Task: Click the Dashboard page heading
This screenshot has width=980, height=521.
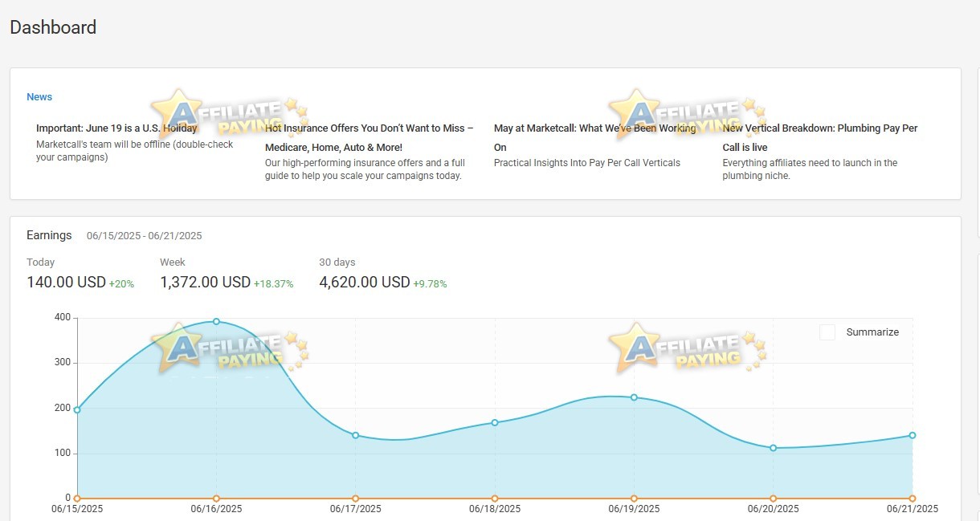Action: click(53, 27)
